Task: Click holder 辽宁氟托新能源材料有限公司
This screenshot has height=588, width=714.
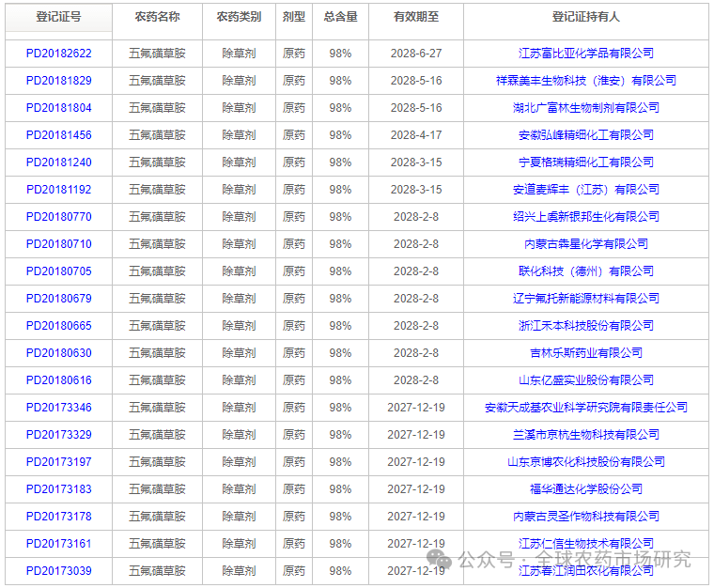Action: (x=586, y=299)
